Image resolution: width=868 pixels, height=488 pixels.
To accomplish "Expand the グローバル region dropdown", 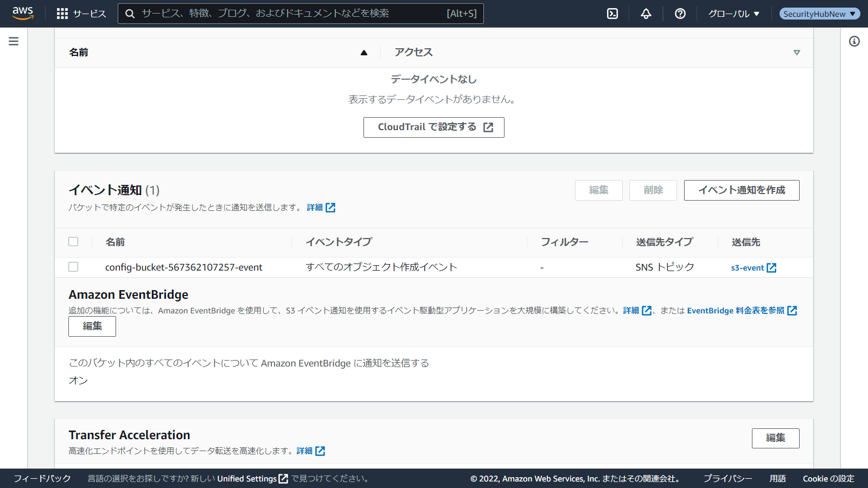I will 733,14.
